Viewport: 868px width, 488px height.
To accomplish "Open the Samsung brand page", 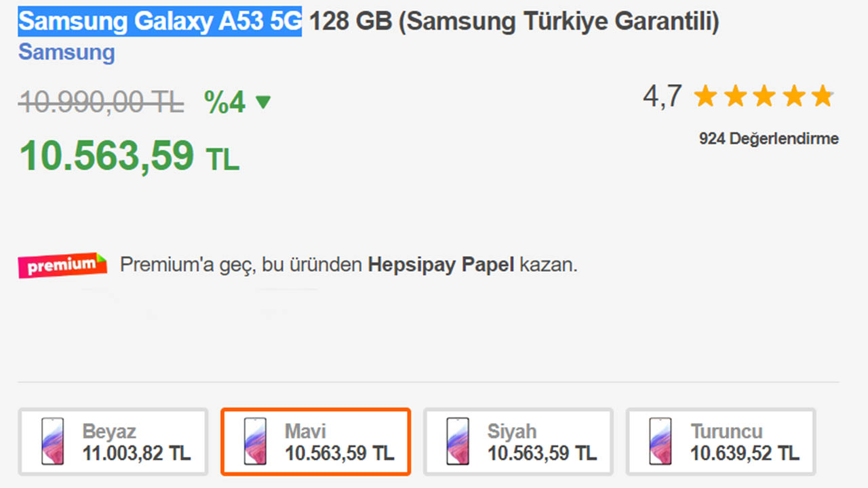I will point(66,52).
